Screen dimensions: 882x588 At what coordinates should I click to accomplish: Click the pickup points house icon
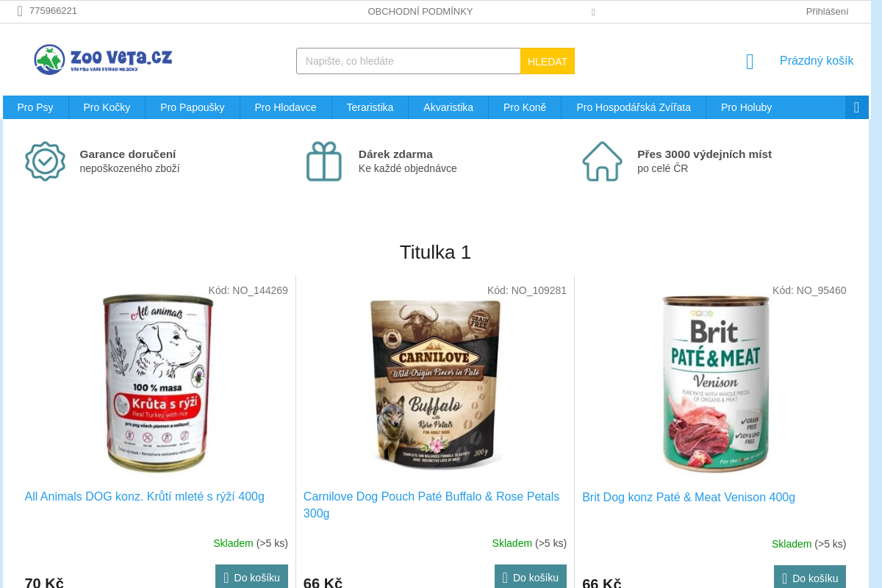[603, 161]
